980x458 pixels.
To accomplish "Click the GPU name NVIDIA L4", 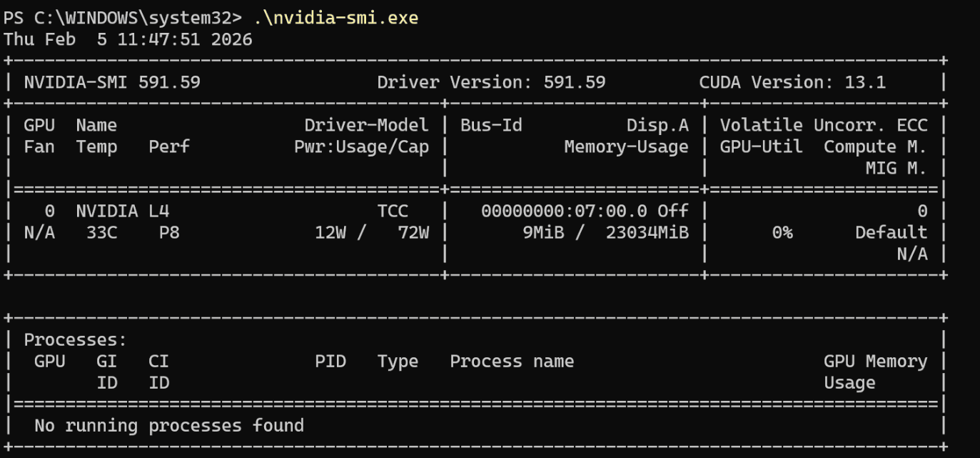I will (123, 211).
